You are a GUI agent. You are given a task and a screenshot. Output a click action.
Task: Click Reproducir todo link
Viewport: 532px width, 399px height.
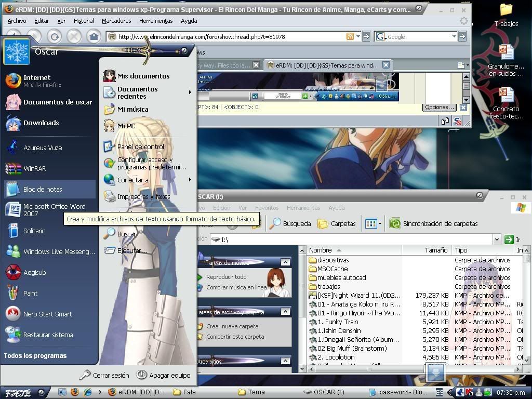coord(227,277)
